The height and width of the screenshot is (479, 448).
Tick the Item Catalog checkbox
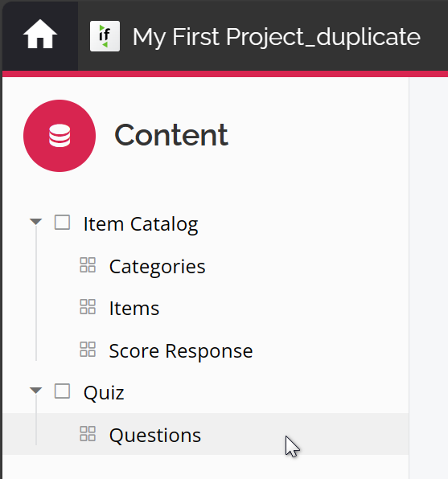point(63,223)
